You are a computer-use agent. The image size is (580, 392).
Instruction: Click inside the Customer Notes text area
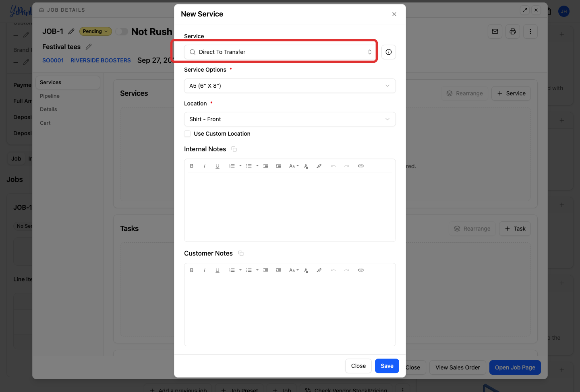pos(290,311)
